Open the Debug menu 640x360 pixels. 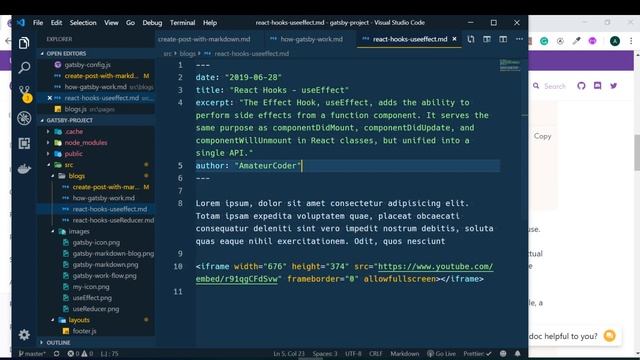pos(152,22)
